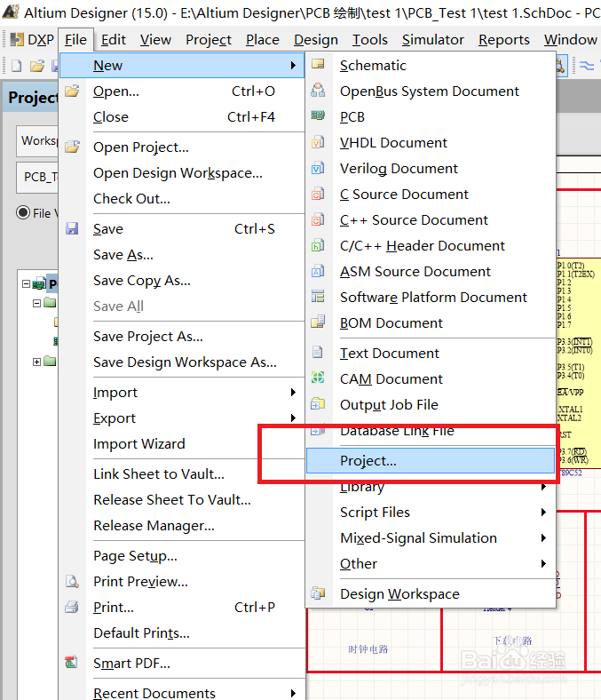Select Page Setup... entry
Screen dimensions: 601x700
tap(183, 556)
